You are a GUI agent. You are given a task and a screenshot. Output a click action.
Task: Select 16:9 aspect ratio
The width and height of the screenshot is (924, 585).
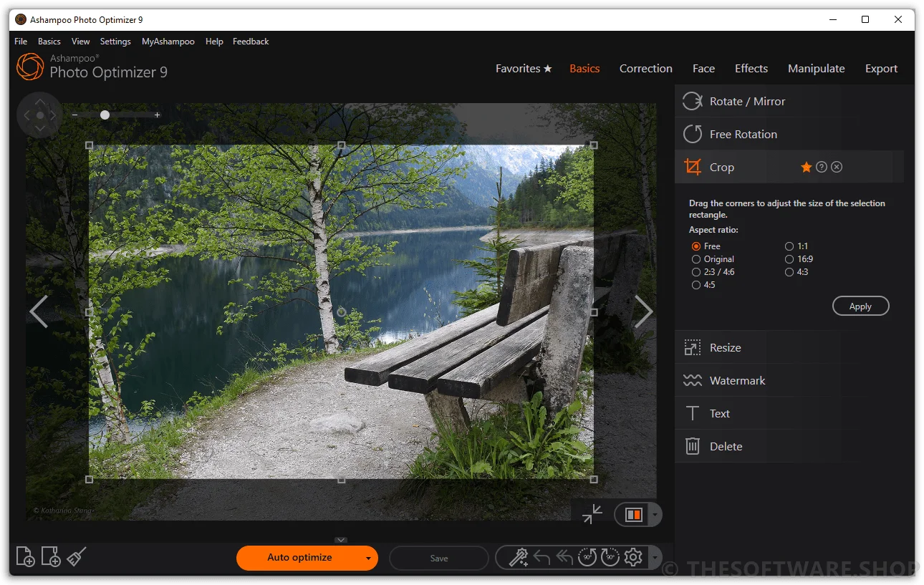coord(789,259)
